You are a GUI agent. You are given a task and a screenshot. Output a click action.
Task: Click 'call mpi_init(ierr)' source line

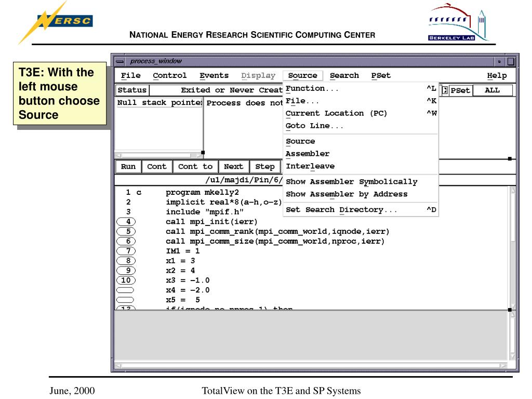point(212,222)
